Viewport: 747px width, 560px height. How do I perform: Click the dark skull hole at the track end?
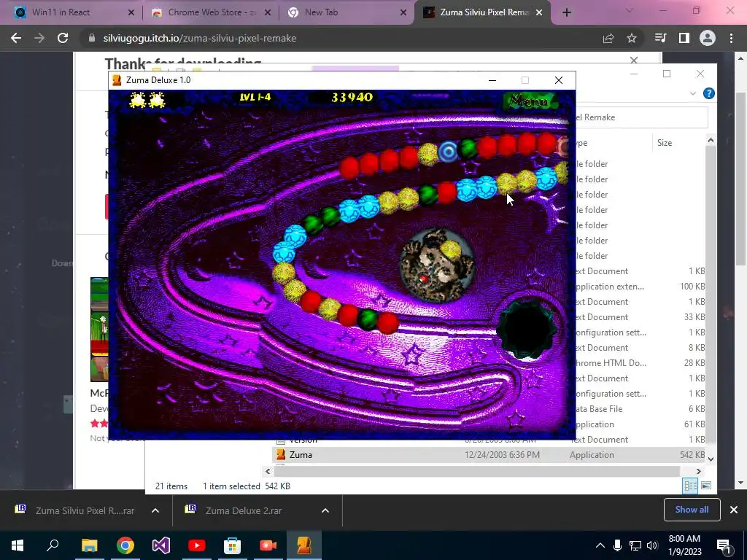[x=527, y=329]
